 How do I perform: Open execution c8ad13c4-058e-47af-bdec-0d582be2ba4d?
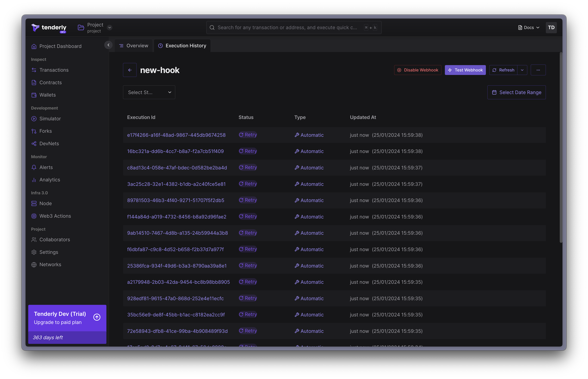(x=177, y=168)
